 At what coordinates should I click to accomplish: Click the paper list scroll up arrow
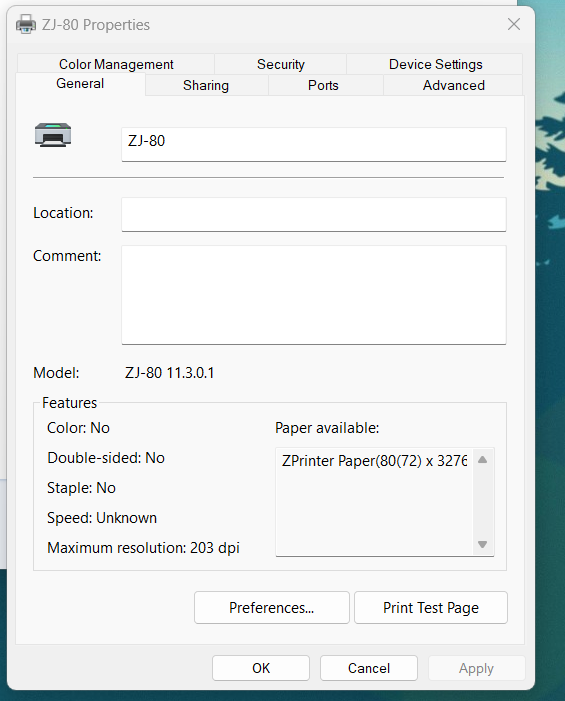click(x=482, y=460)
